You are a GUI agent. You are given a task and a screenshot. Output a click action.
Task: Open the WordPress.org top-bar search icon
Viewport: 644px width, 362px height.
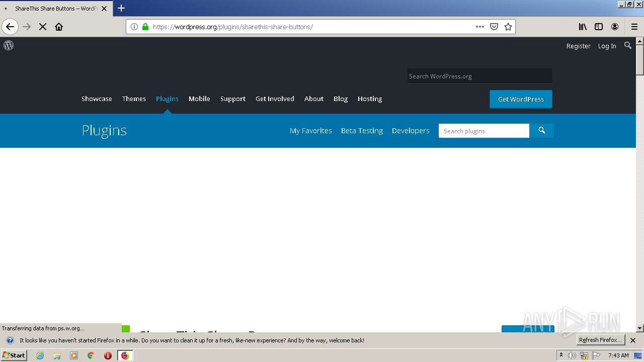click(627, 45)
